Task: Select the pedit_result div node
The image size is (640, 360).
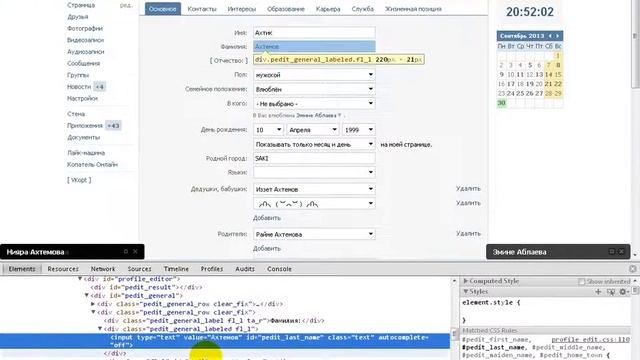Action: (x=146, y=287)
